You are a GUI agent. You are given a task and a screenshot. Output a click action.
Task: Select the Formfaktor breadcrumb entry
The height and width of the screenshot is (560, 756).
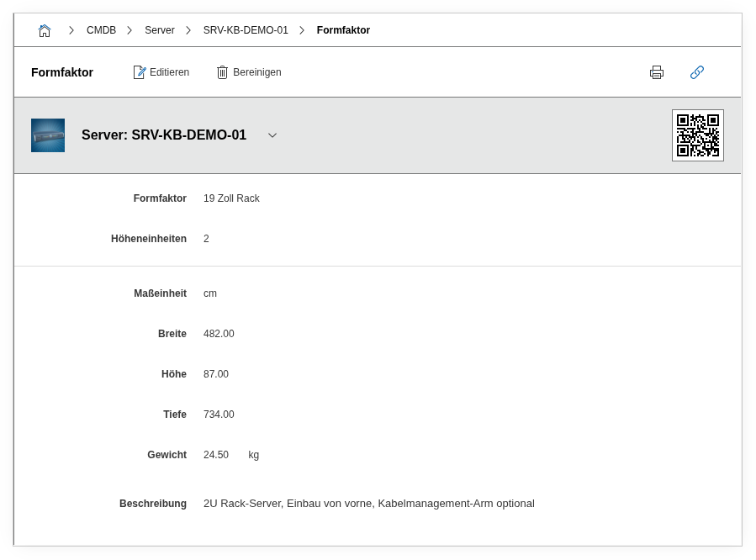[343, 30]
